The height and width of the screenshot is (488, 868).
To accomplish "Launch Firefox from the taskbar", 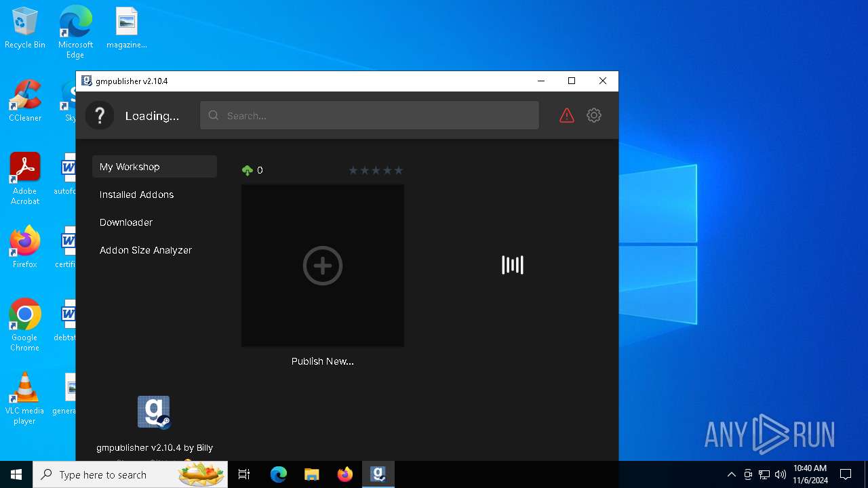I will (345, 474).
